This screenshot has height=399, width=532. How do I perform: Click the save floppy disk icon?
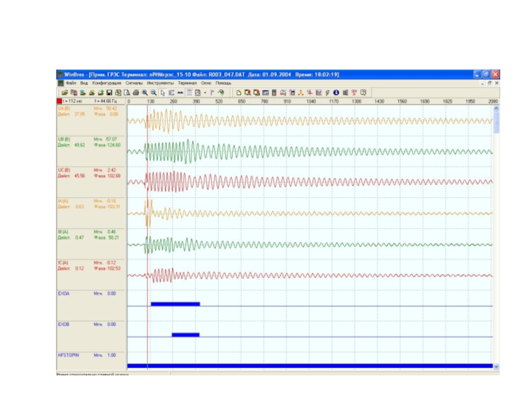109,92
